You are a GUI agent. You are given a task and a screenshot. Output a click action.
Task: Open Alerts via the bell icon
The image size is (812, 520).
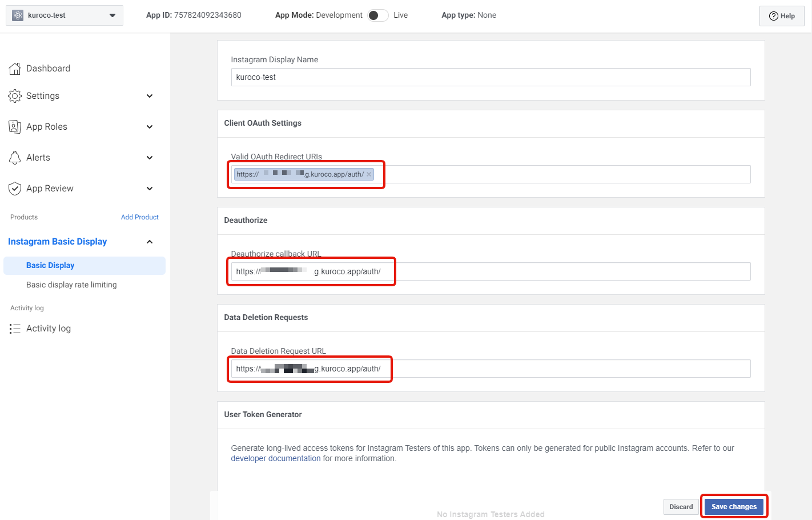15,157
